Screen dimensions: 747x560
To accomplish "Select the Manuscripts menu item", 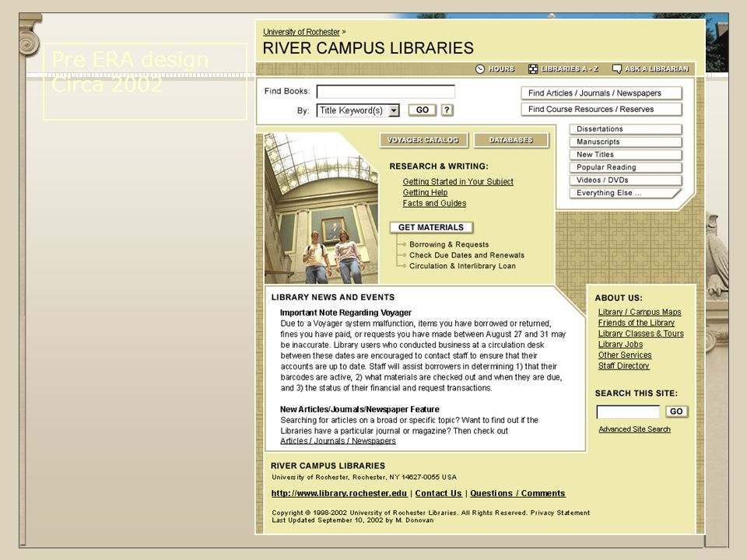I will click(x=626, y=142).
